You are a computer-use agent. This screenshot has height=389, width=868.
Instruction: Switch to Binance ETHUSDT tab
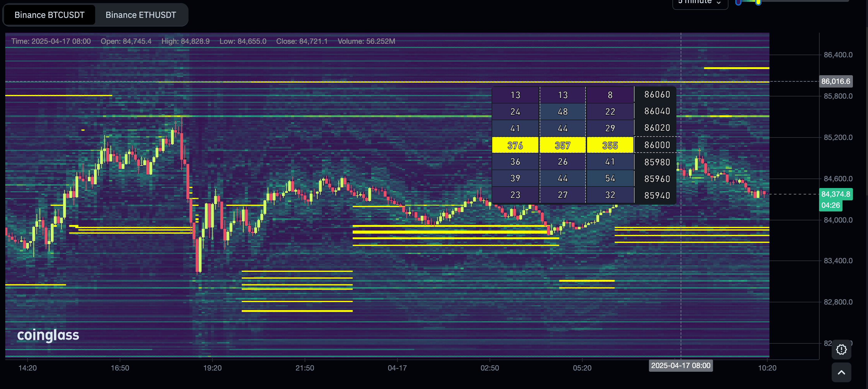click(x=140, y=15)
